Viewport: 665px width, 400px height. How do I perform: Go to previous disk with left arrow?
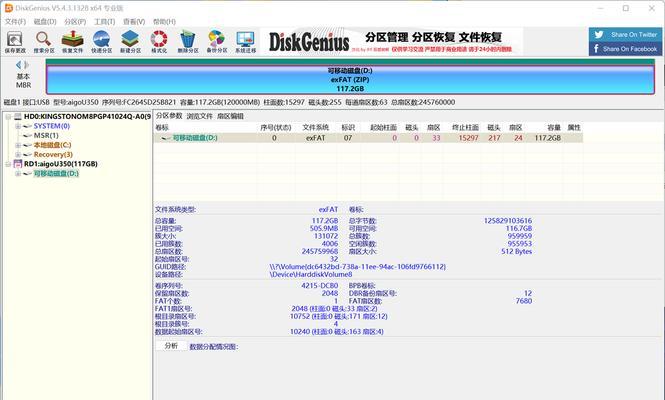[x=18, y=65]
